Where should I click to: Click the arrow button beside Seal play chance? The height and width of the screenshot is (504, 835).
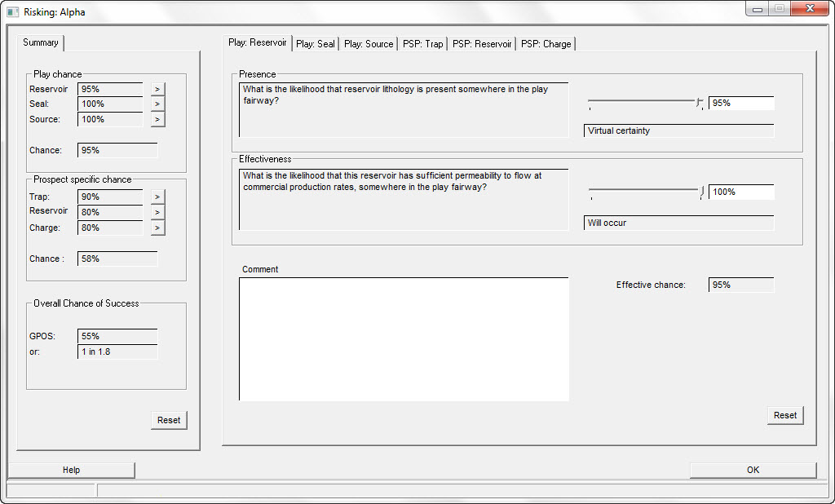tap(157, 104)
